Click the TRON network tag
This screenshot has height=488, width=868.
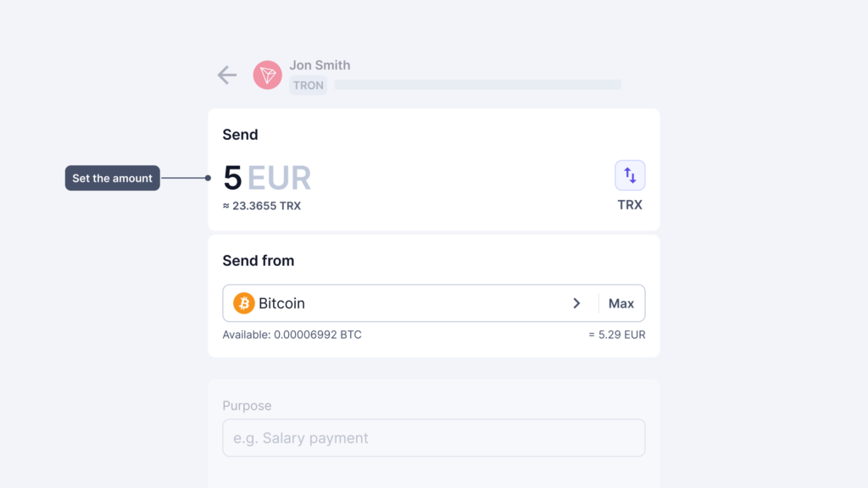[x=309, y=86]
